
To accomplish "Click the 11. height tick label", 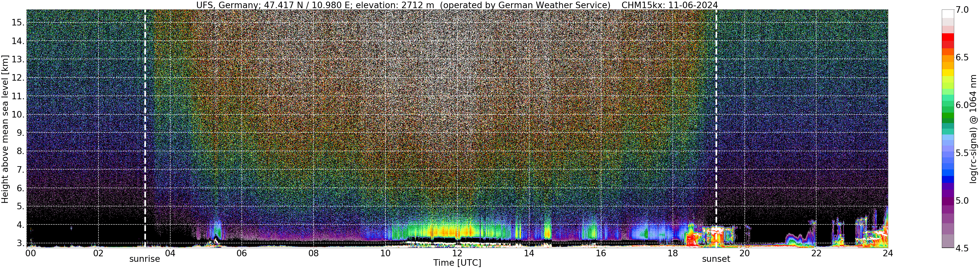I will 18,96.
